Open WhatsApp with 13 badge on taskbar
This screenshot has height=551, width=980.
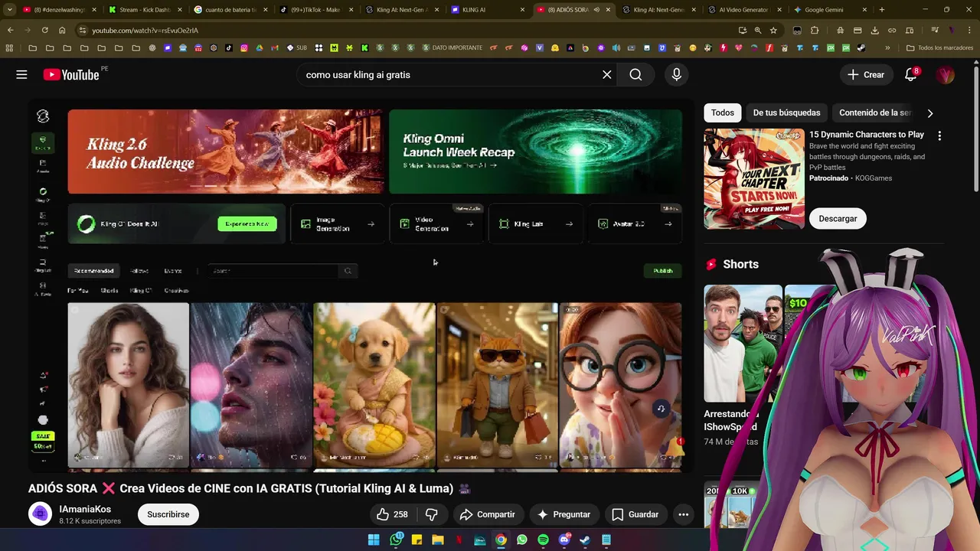(396, 540)
